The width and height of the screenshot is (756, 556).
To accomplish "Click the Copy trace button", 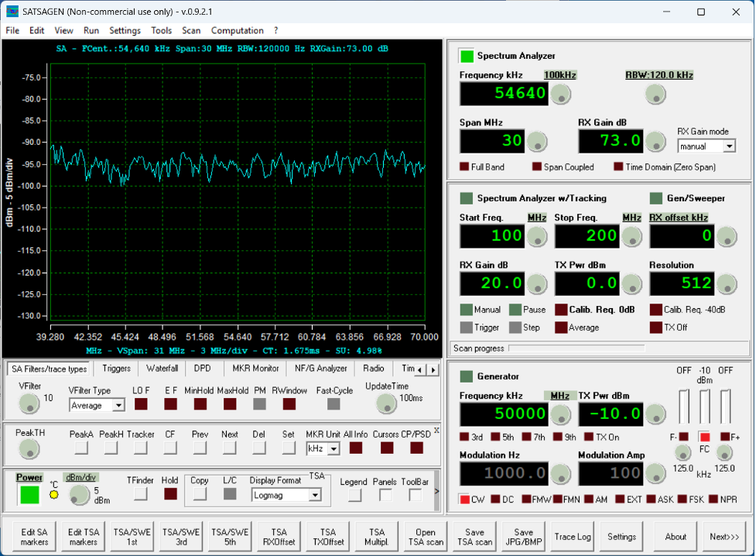I will (199, 494).
